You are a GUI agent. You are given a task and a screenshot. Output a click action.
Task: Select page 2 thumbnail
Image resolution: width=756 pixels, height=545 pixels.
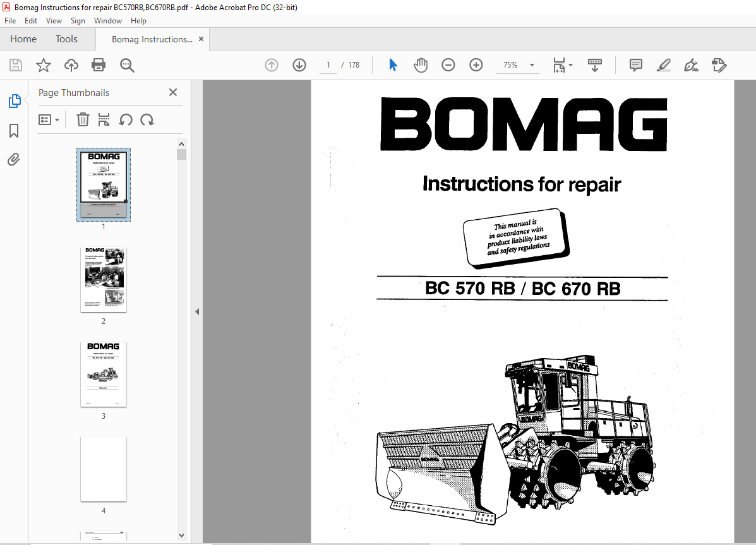(104, 280)
